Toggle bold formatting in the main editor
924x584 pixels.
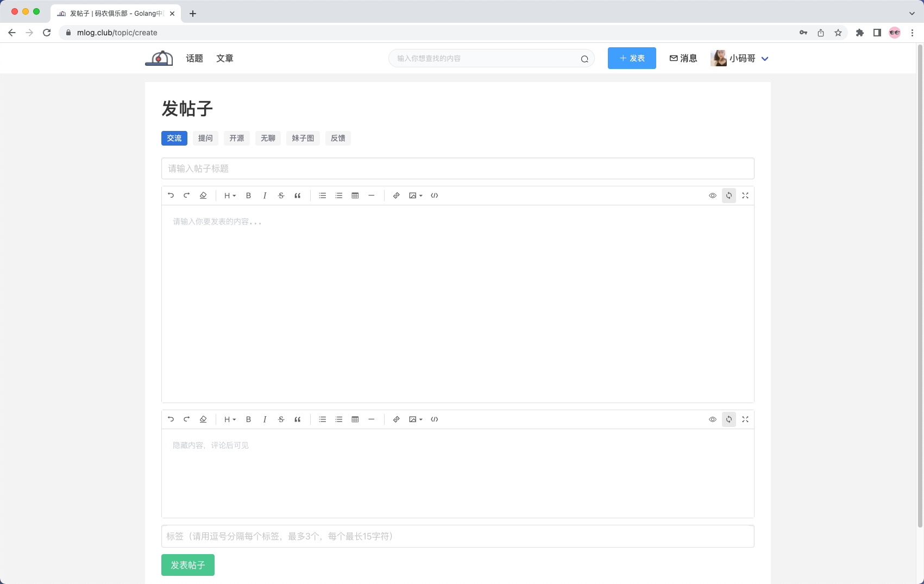click(x=248, y=196)
